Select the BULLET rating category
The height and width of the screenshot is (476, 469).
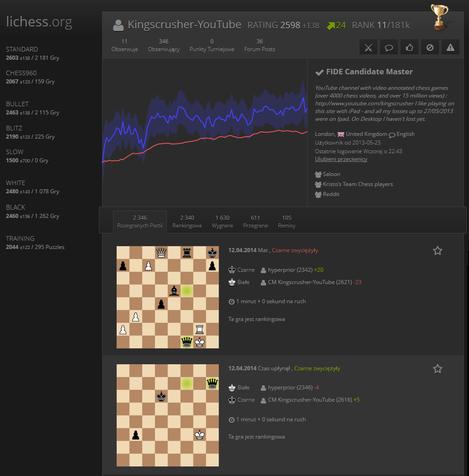coord(33,108)
